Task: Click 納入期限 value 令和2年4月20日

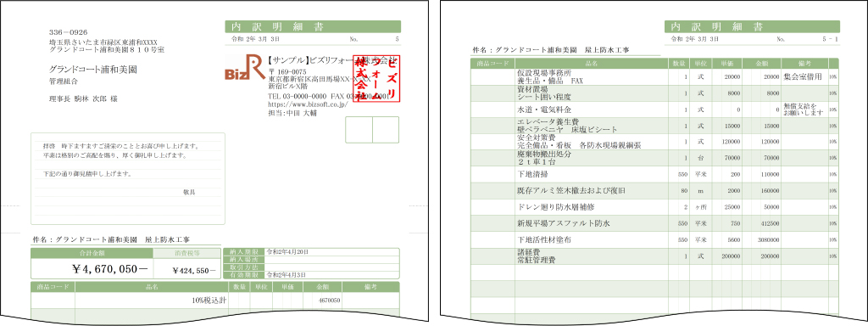Action: pyautogui.click(x=288, y=251)
